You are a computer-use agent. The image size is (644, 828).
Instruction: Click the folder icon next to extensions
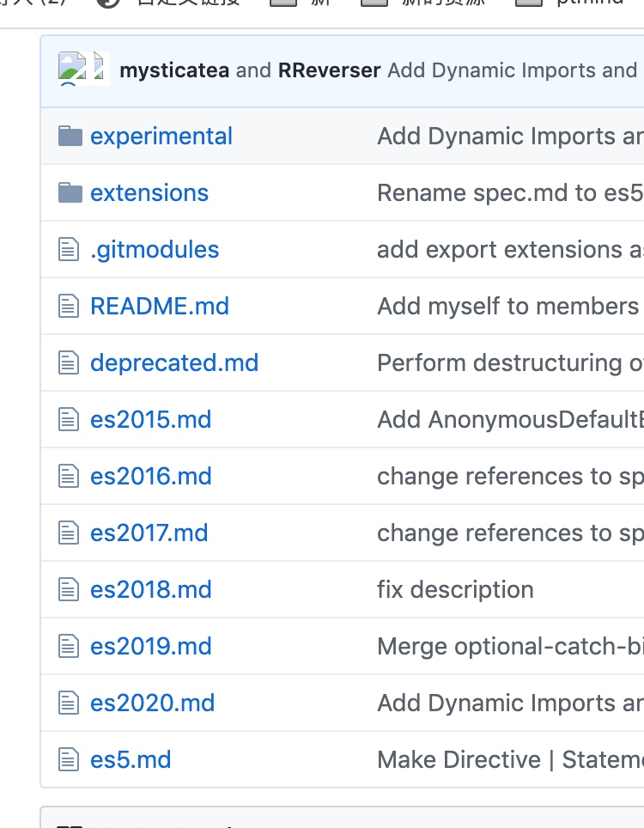coord(70,193)
